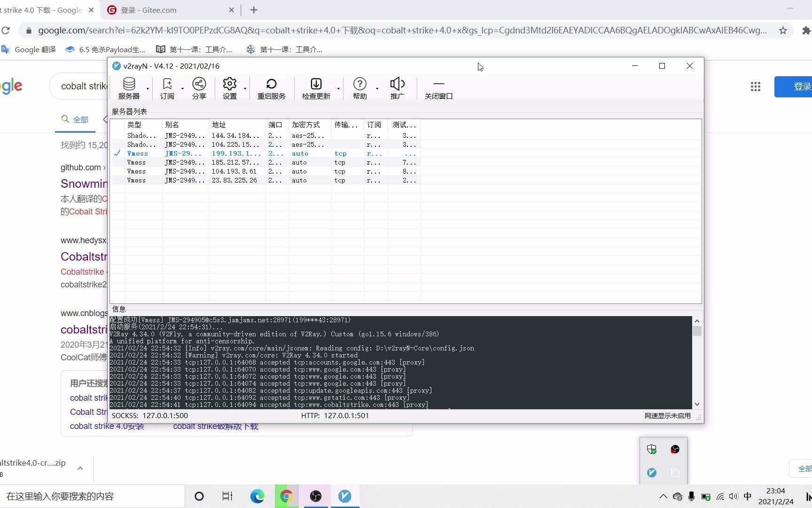
Task: Click the log scrollbar down arrow
Action: click(x=697, y=404)
